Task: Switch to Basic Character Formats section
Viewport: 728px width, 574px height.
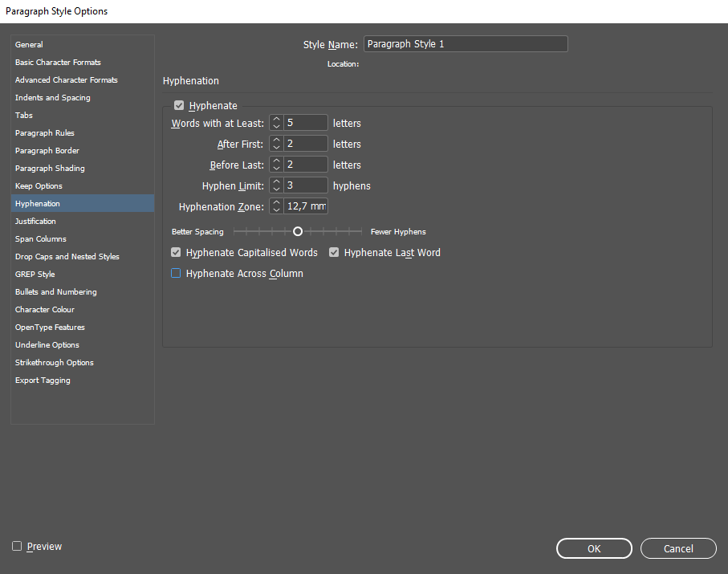Action: coord(58,63)
